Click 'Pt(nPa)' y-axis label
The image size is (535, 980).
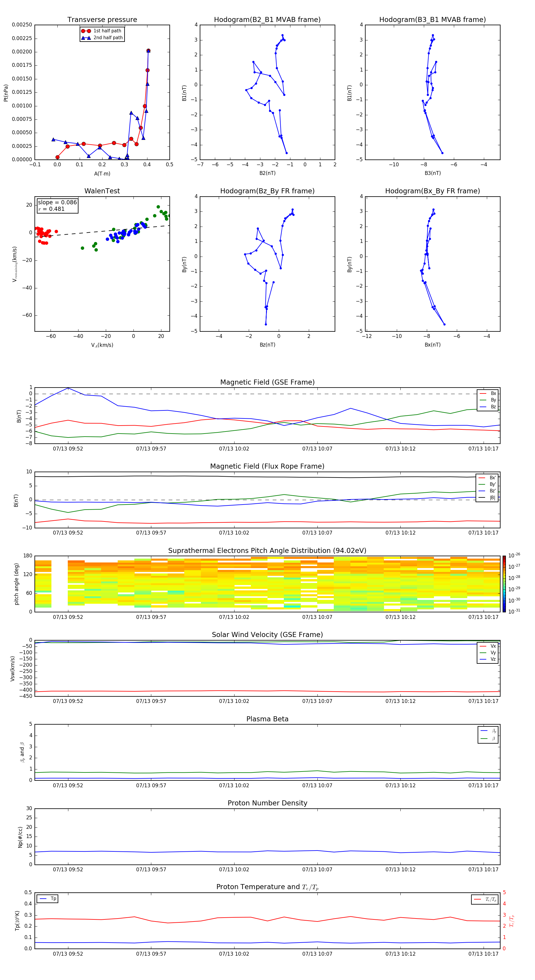tap(6, 92)
